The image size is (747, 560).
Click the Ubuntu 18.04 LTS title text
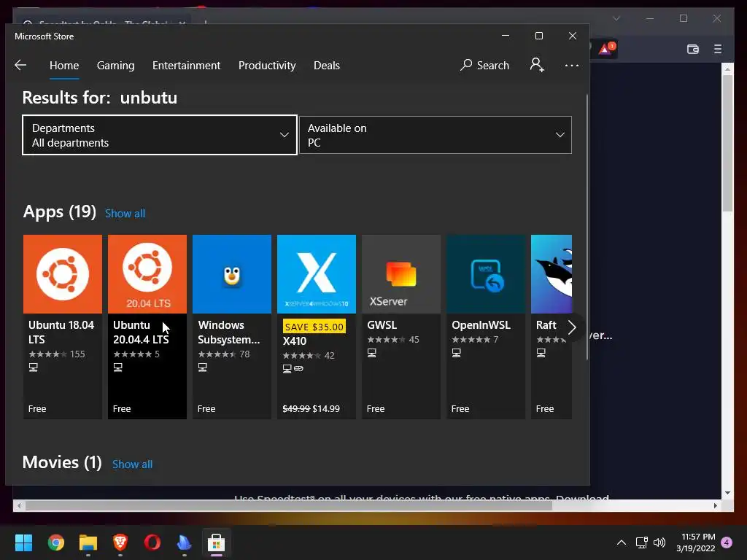click(x=61, y=332)
